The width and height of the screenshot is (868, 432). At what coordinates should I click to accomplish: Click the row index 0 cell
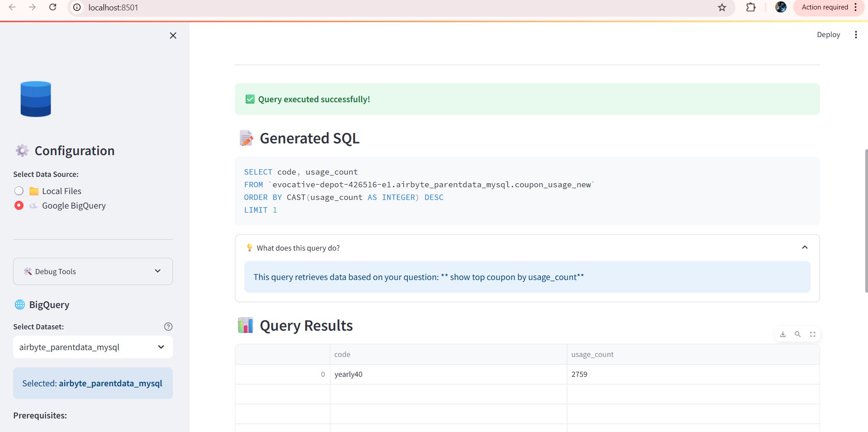pyautogui.click(x=282, y=374)
